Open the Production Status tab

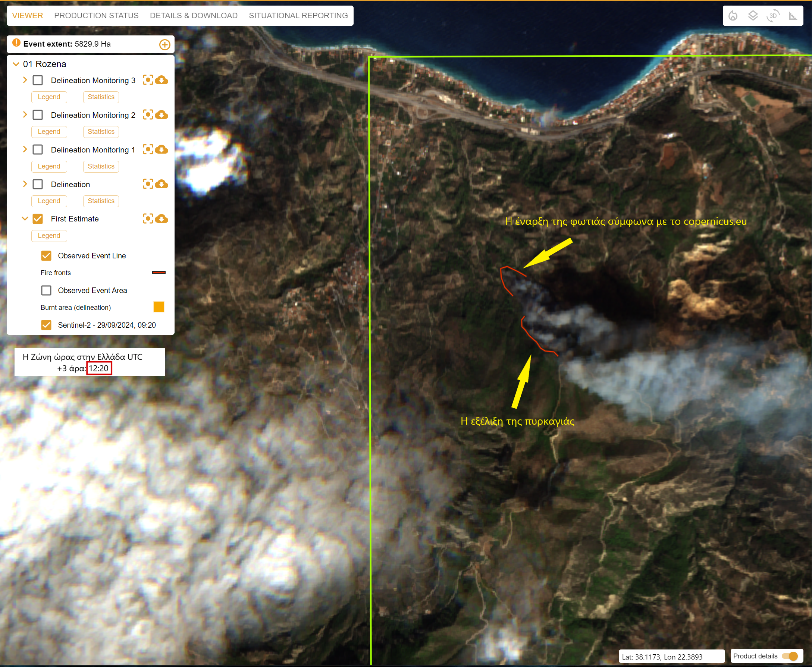(96, 16)
